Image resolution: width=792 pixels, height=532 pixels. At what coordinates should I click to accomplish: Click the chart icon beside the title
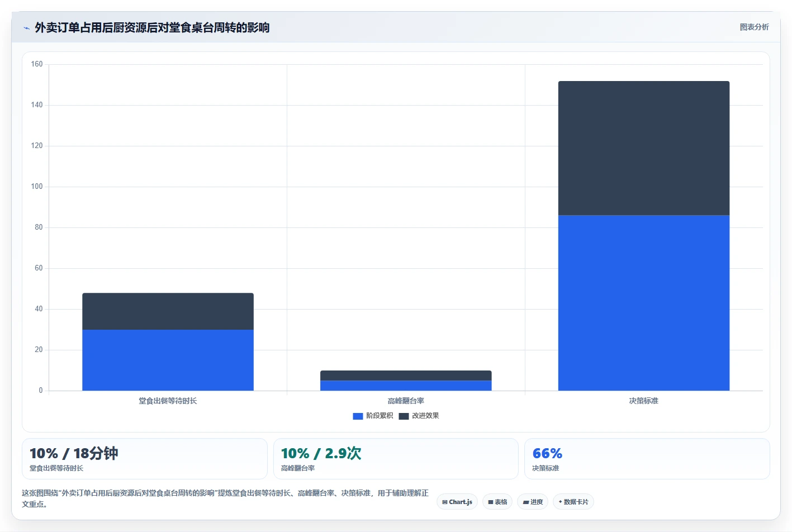pos(26,28)
